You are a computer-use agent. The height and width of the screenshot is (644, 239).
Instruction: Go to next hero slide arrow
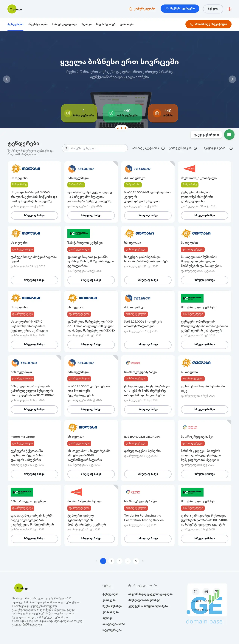point(232,79)
